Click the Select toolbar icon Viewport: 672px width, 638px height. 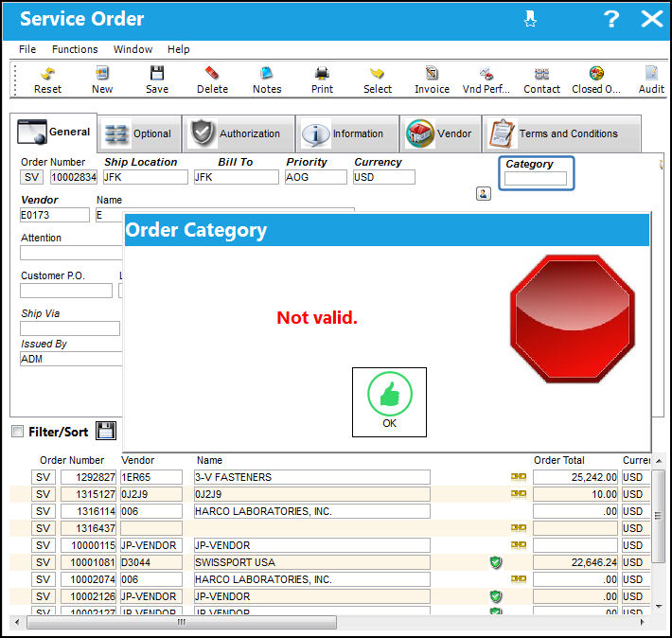tap(377, 80)
